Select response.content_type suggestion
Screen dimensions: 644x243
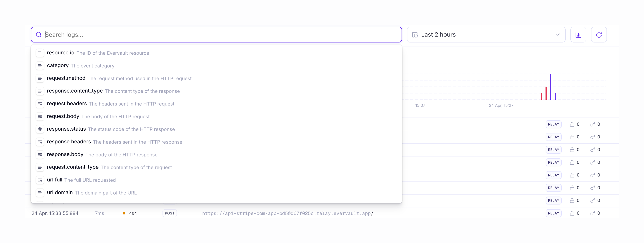[x=75, y=91]
